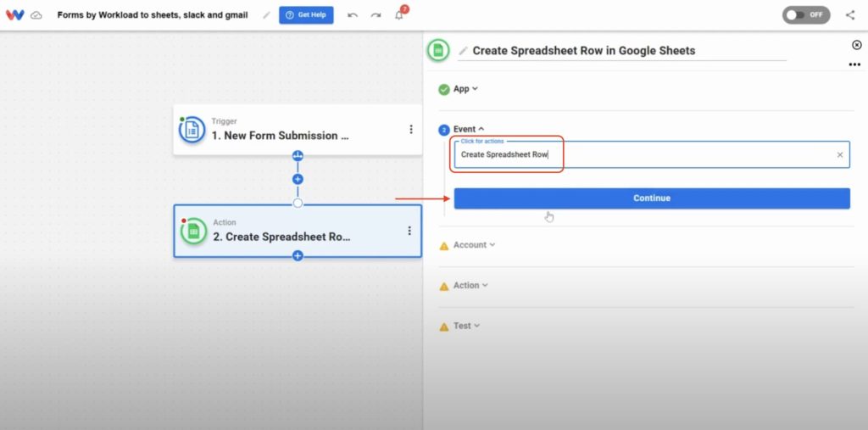Viewport: 868px width, 430px height.
Task: Click the Continue button
Action: tap(652, 198)
